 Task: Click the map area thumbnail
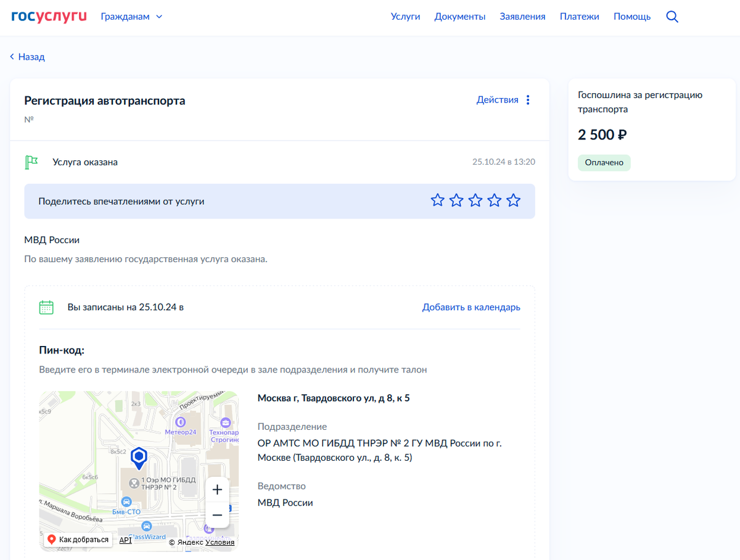point(139,471)
